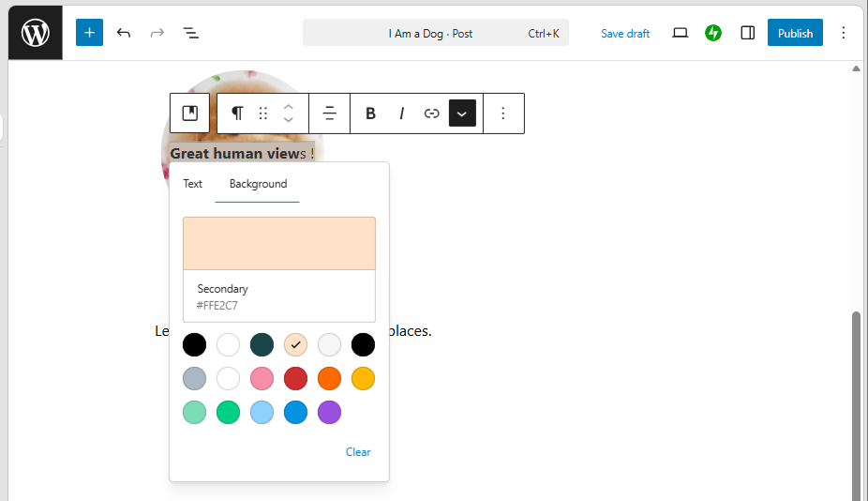Click the WordPress logo icon
Screen dimensions: 868x501
coord(36,33)
